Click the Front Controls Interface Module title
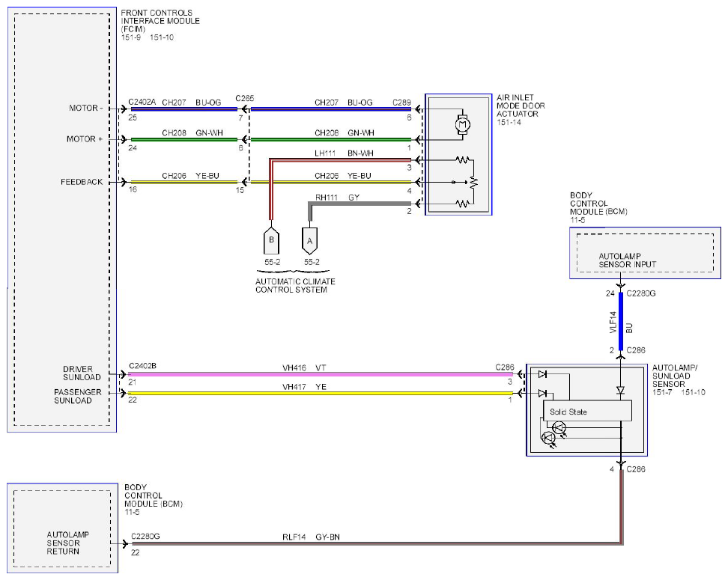This screenshot has height=580, width=728. point(160,21)
